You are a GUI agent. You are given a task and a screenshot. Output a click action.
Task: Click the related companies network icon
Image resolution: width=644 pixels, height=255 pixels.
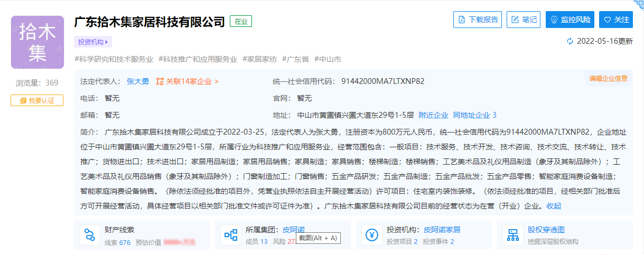click(160, 81)
